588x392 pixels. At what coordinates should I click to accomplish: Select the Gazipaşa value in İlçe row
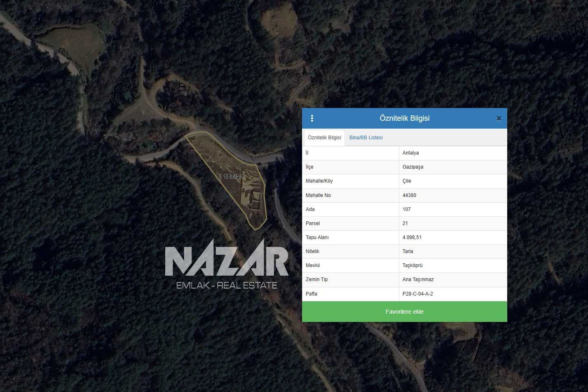pos(412,167)
